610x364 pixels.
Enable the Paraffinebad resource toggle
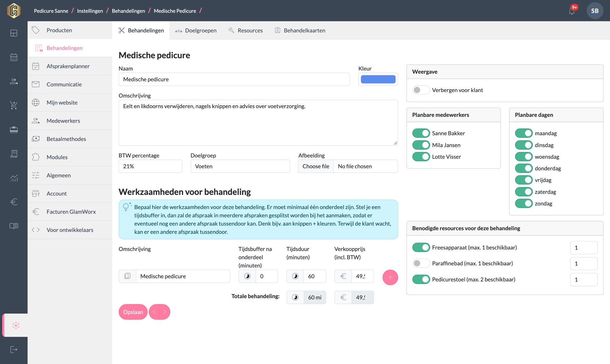(x=421, y=263)
